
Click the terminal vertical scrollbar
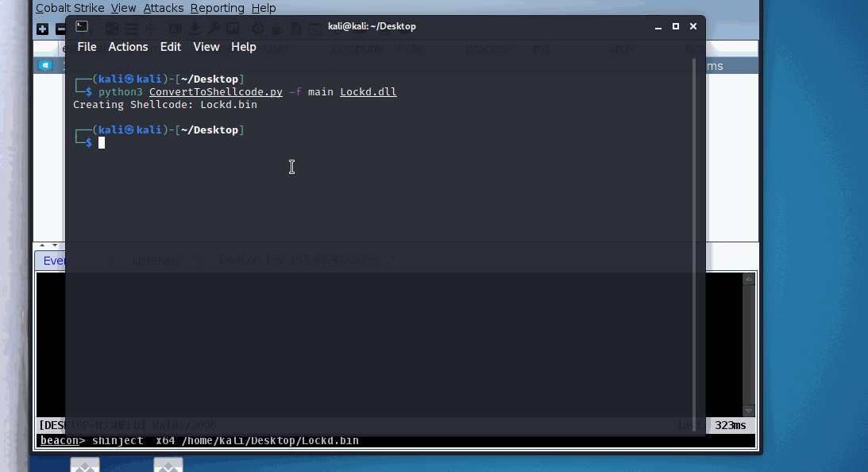694,244
